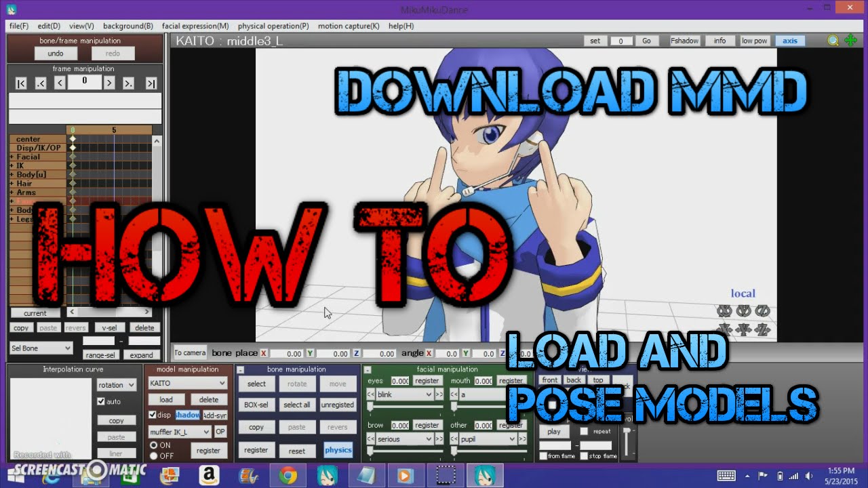The image size is (868, 488).
Task: Open the motion capture(K) menu
Action: (349, 26)
